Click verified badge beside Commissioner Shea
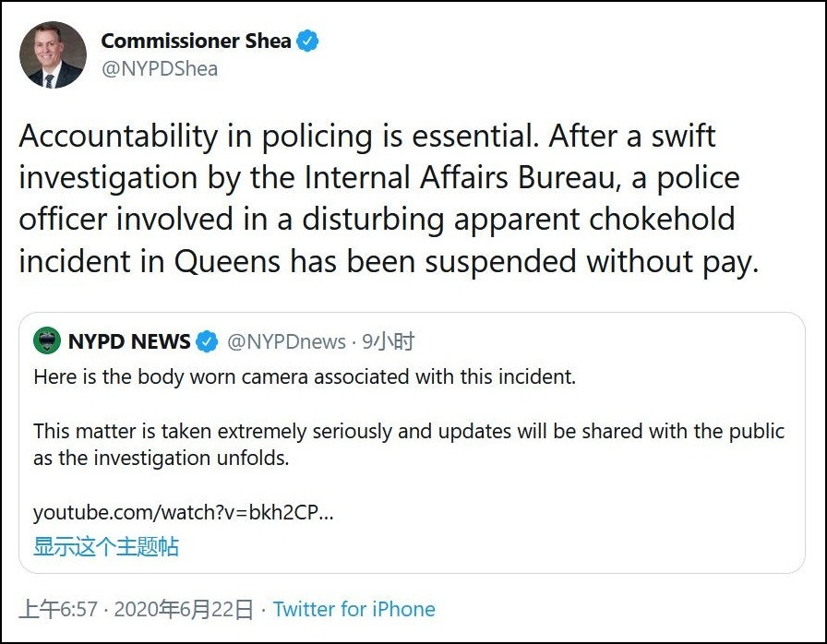 308,42
